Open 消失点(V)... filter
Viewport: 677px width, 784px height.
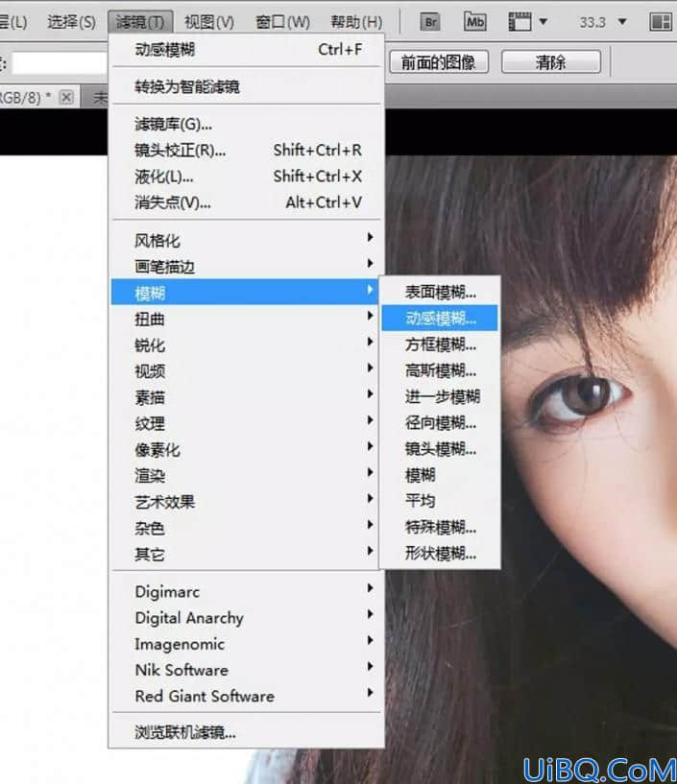[247, 202]
